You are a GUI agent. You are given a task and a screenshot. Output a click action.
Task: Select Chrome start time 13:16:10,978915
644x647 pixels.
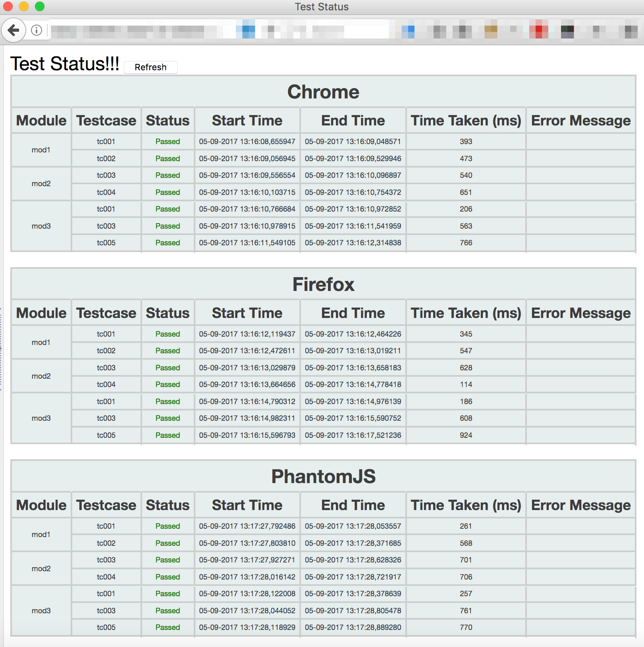pyautogui.click(x=247, y=226)
